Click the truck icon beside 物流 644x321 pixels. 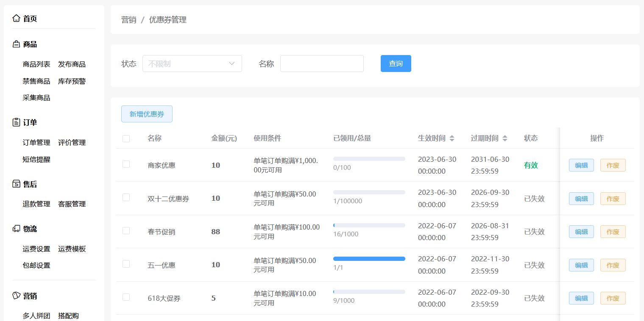[16, 229]
